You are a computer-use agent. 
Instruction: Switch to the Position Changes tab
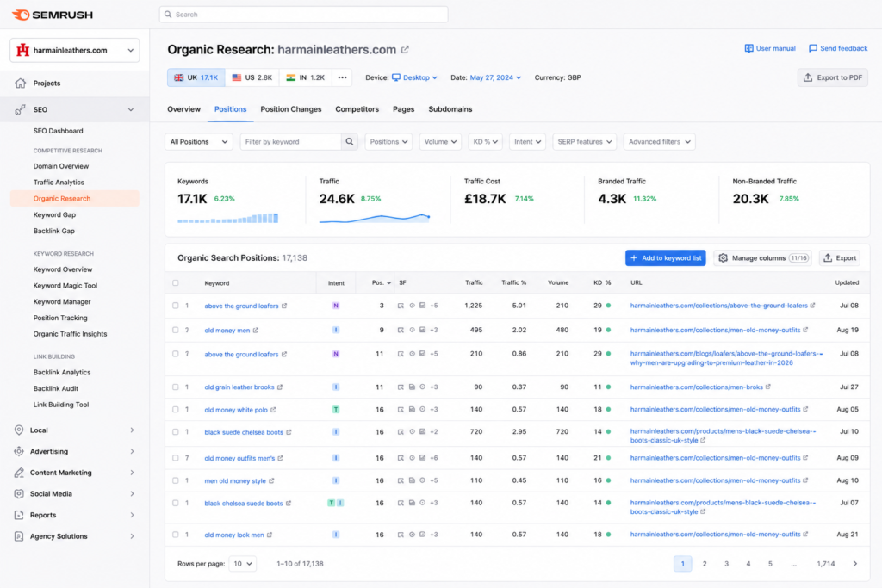(291, 109)
